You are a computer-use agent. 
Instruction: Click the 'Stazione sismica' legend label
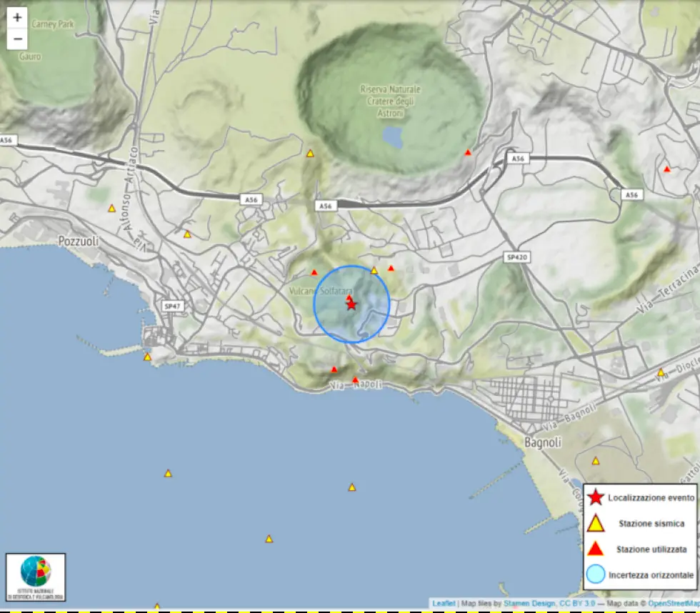651,523
